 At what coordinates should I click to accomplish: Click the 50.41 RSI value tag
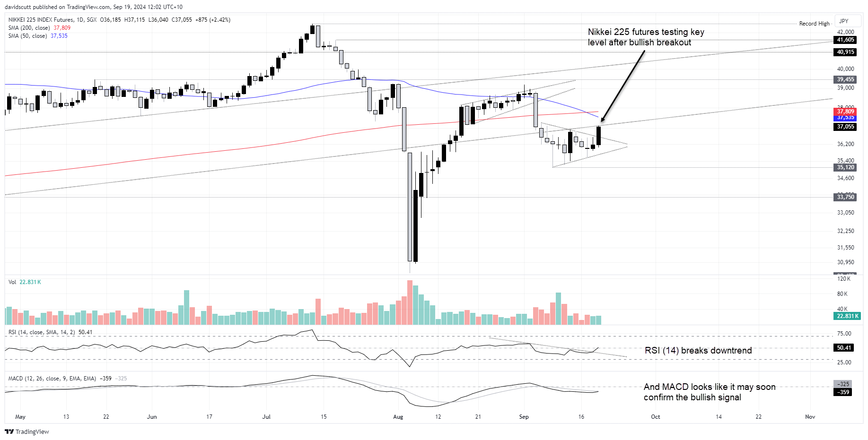click(x=844, y=348)
